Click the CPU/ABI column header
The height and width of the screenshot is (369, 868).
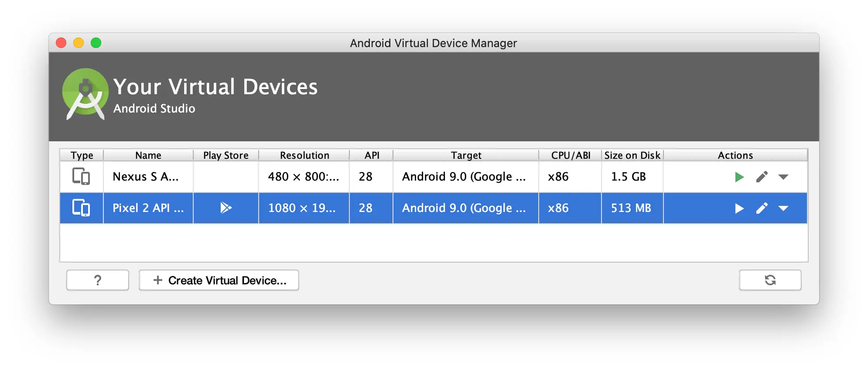(x=570, y=155)
